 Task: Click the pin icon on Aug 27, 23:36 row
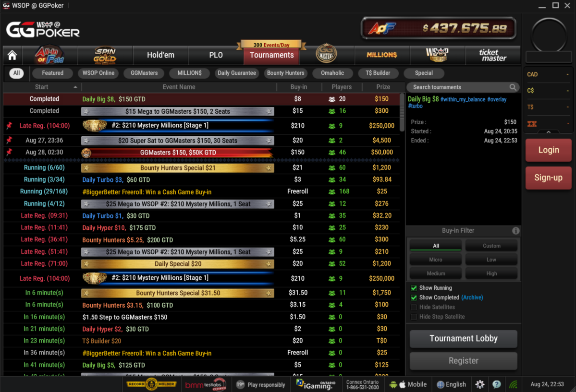pyautogui.click(x=9, y=140)
